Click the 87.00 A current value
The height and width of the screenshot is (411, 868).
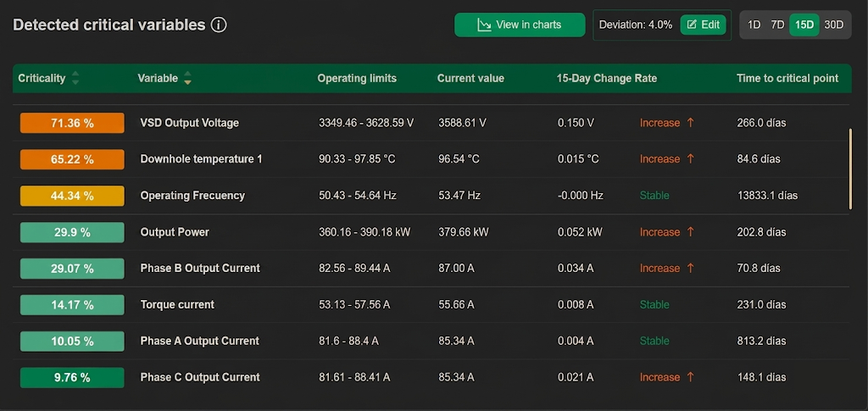(x=456, y=269)
